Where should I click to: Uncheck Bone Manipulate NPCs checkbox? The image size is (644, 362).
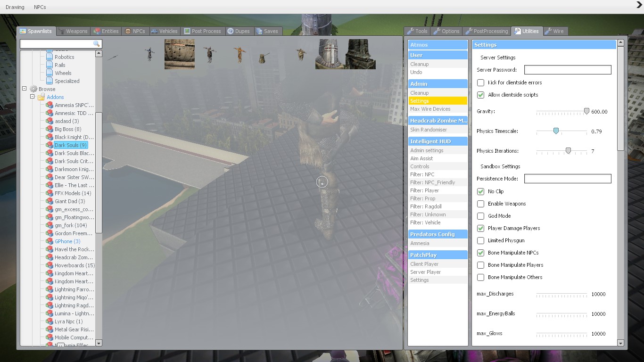click(480, 253)
